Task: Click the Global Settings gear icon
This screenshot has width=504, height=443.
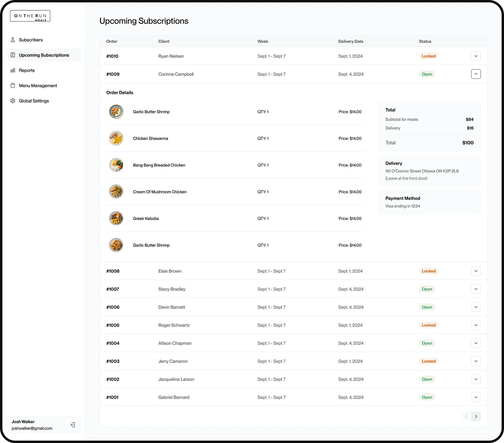Action: [13, 101]
